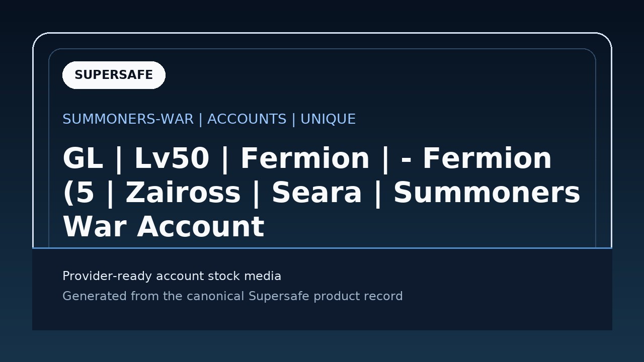Open the ACCOUNTS breadcrumb segment
This screenshot has height=362, width=644.
pos(247,119)
